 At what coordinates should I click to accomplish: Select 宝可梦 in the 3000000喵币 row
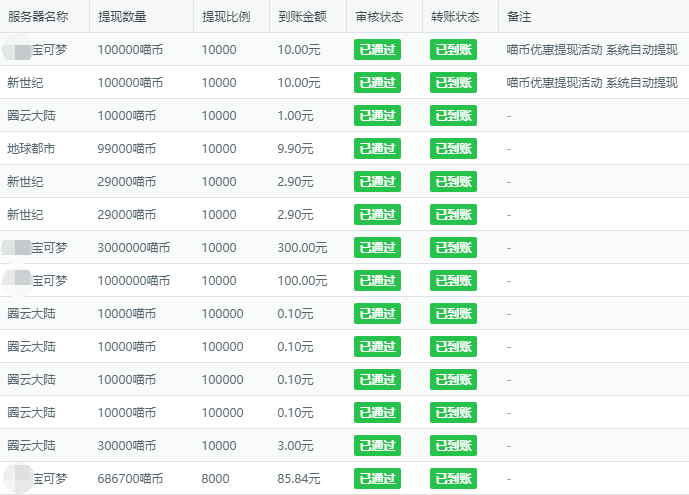pyautogui.click(x=49, y=248)
